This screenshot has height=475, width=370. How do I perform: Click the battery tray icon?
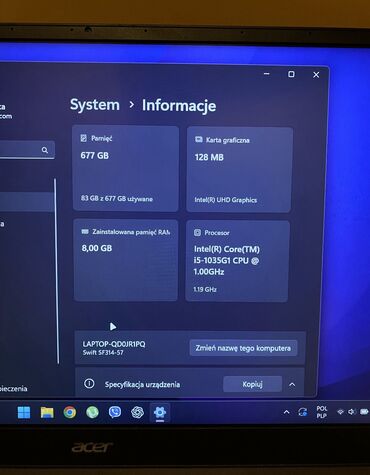(364, 412)
